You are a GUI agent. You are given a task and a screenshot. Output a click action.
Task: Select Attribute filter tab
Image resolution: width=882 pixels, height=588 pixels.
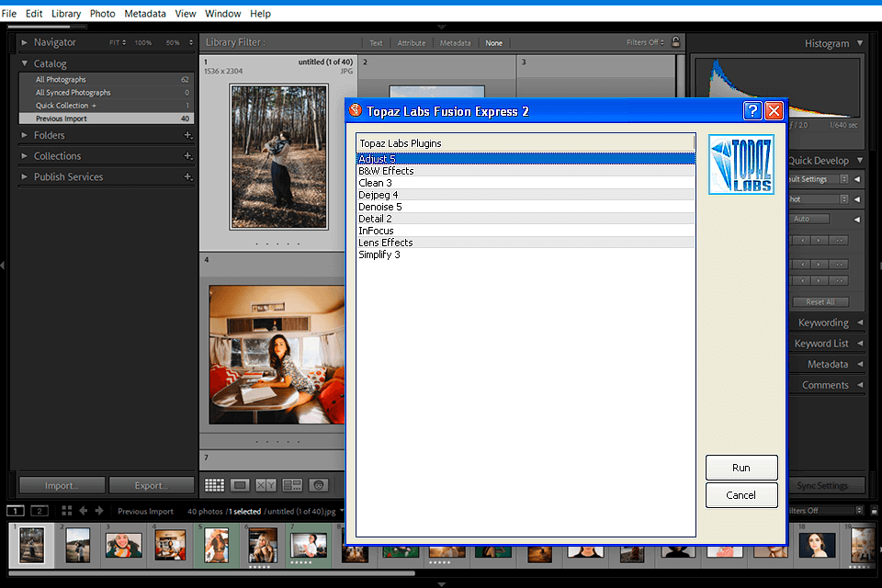[x=412, y=43]
